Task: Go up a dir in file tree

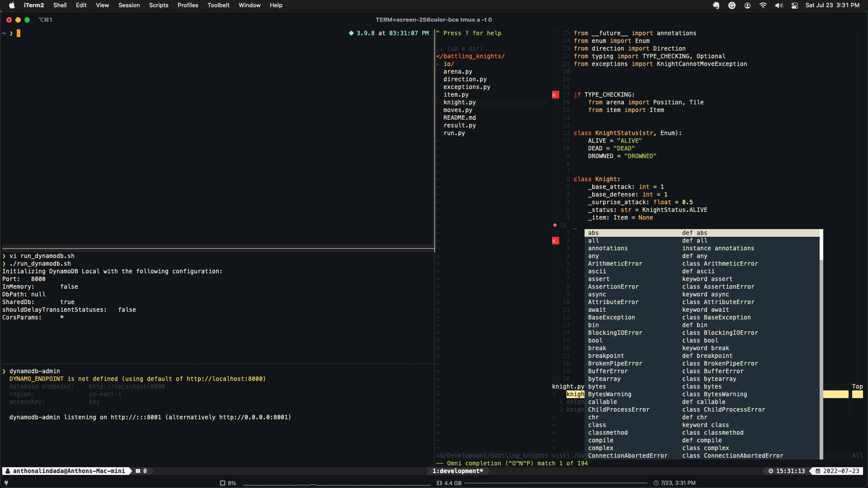Action: coord(461,48)
